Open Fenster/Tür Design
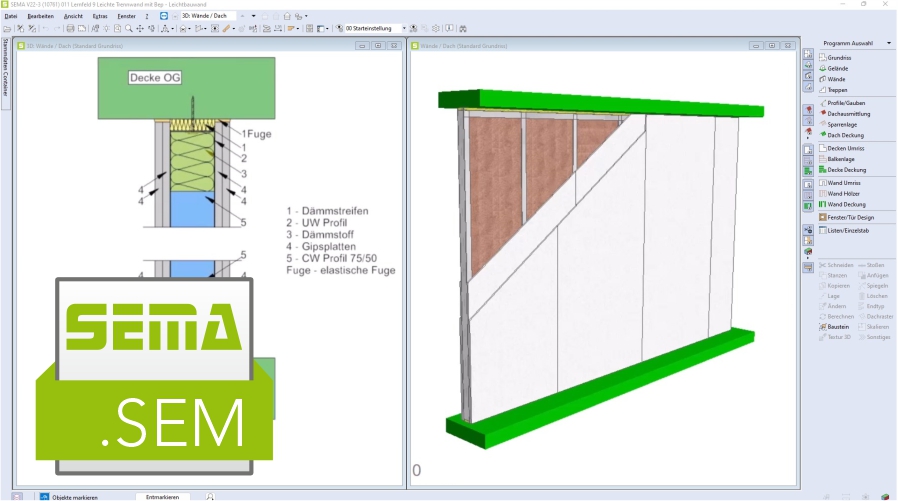The height and width of the screenshot is (501, 898). pos(850,217)
